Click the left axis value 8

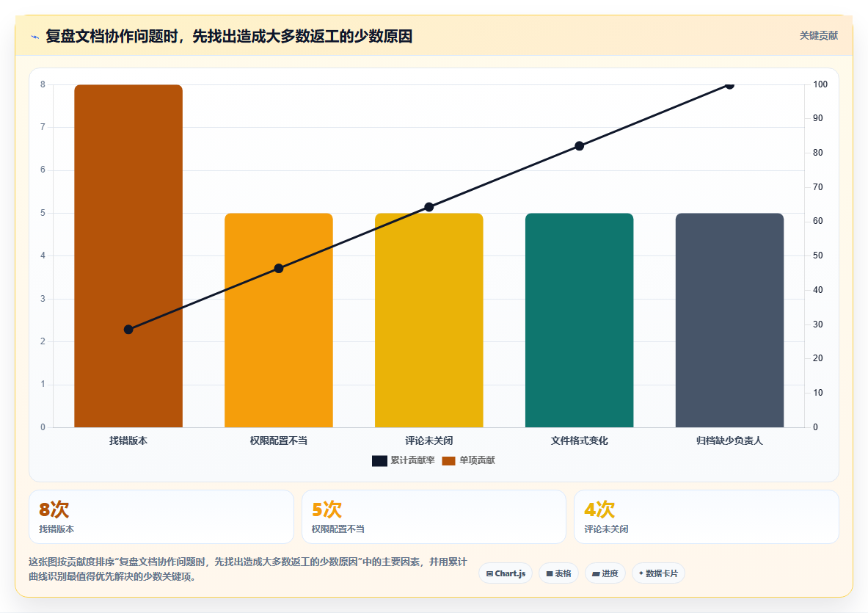pyautogui.click(x=43, y=84)
